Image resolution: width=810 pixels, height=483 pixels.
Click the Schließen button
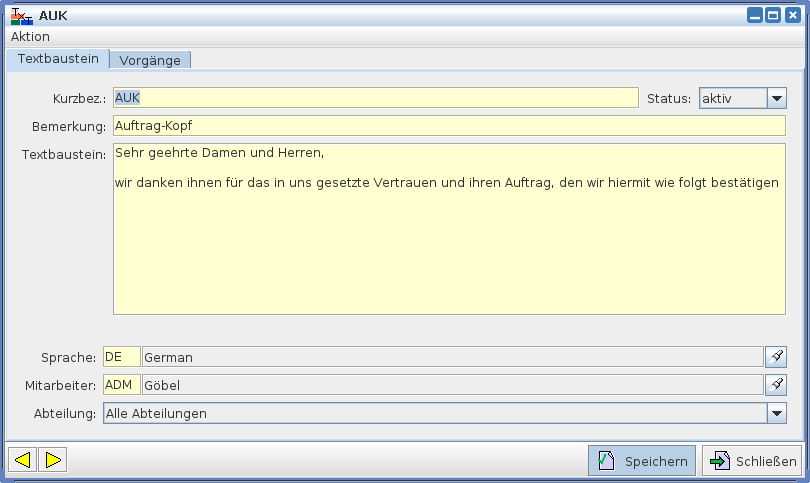pyautogui.click(x=752, y=461)
